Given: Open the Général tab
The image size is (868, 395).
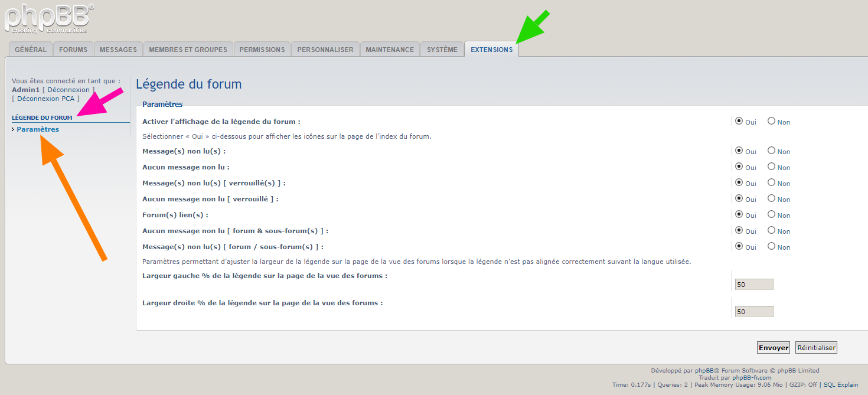Looking at the screenshot, I should pyautogui.click(x=31, y=50).
